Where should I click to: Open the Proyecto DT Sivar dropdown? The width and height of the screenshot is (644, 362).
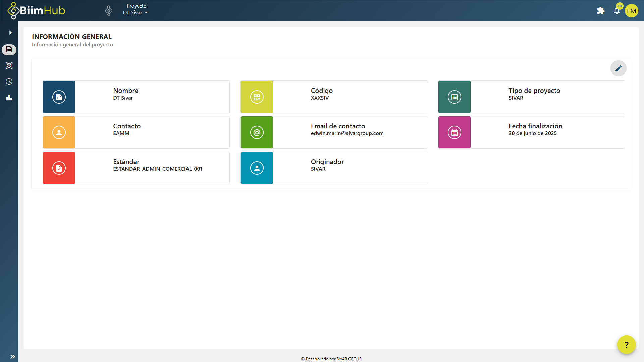pos(136,9)
